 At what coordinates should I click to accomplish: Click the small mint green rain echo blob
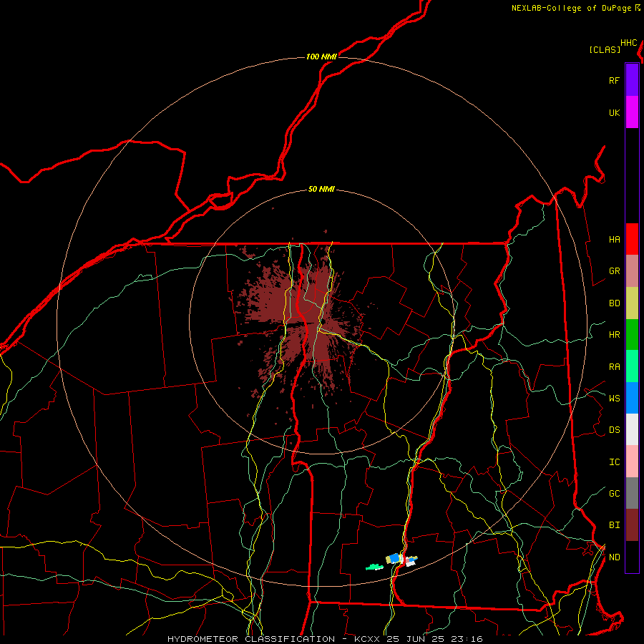(x=374, y=567)
